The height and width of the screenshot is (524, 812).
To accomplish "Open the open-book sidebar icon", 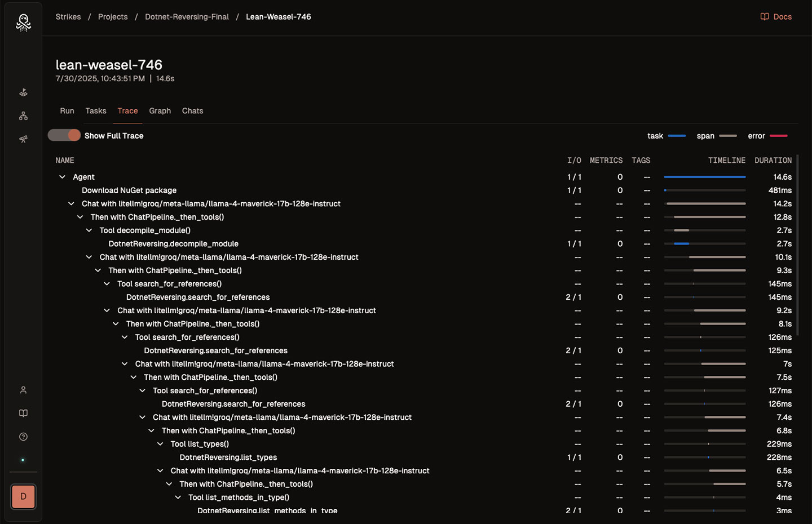I will coord(23,413).
